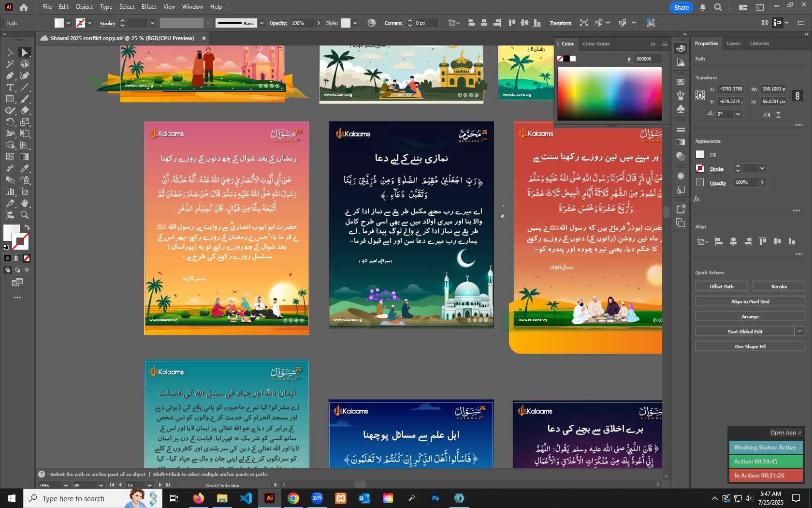Open the rotation angle dropdown in Properties

[x=738, y=114]
